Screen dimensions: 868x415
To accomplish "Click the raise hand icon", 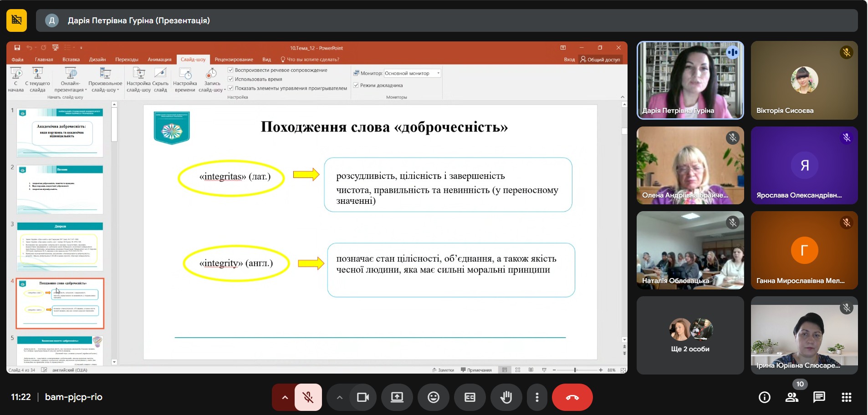I will [506, 397].
